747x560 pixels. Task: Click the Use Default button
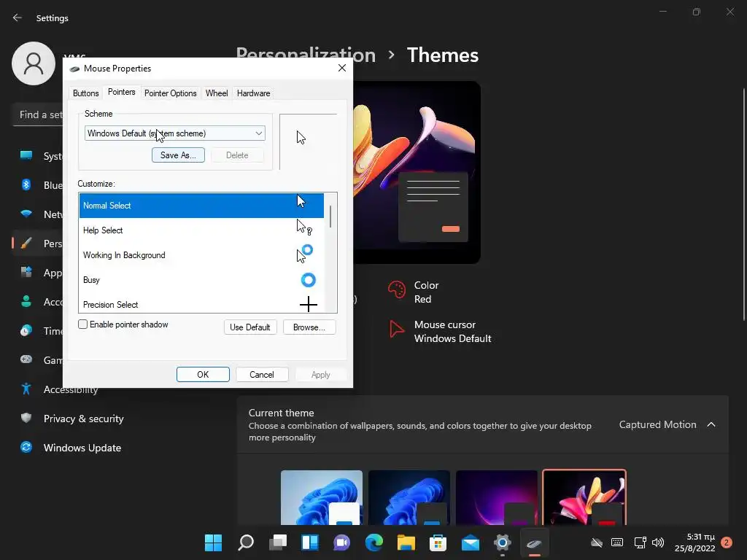(x=250, y=327)
